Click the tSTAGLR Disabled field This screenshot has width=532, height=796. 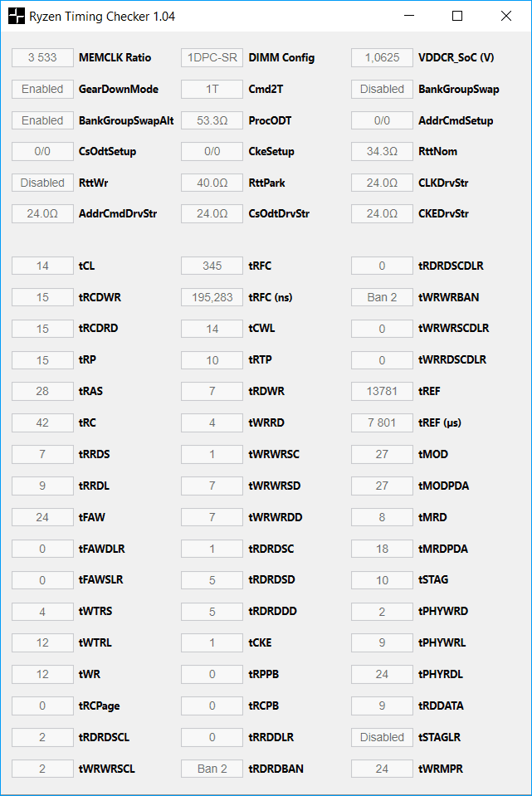click(382, 737)
